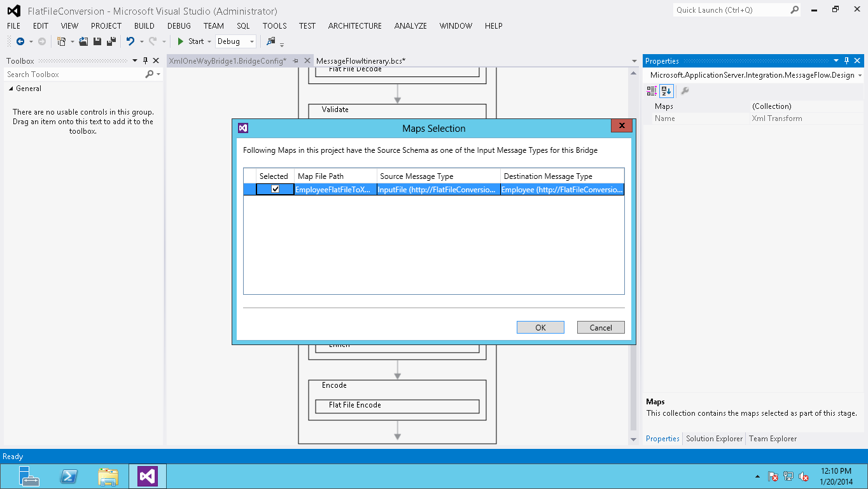Click the designer vertical scrollbar down arrow

[x=633, y=439]
